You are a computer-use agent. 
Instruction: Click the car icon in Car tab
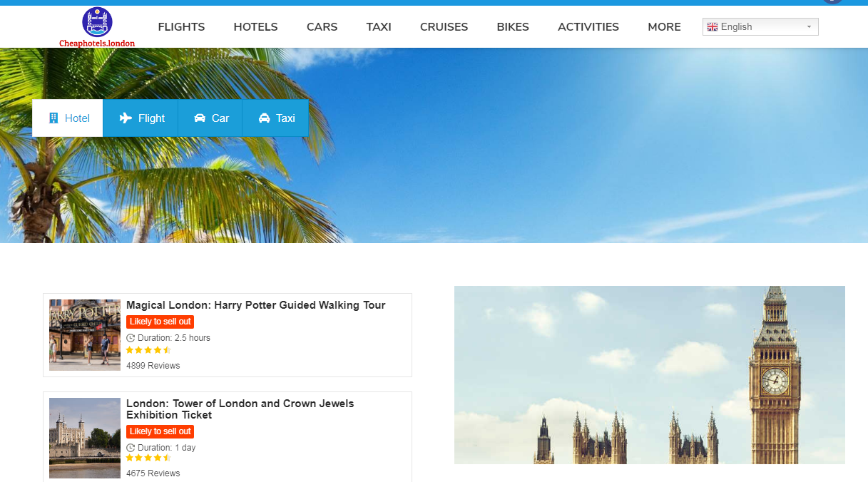point(200,118)
